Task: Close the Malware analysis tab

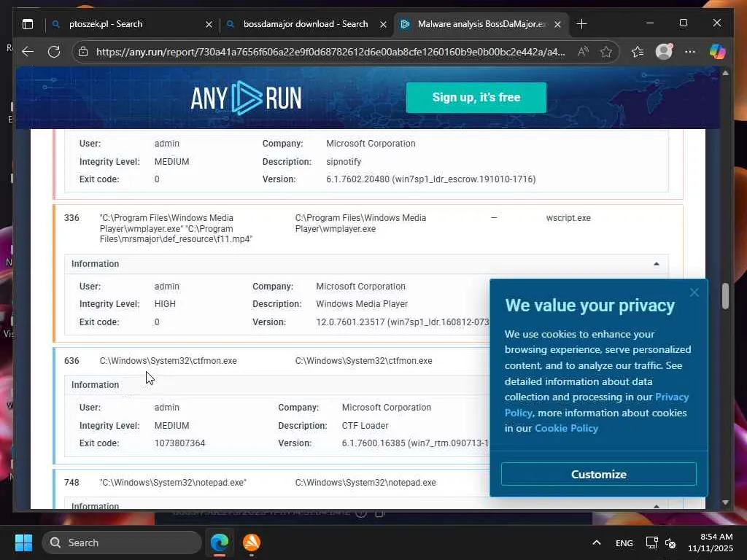Action: point(557,24)
